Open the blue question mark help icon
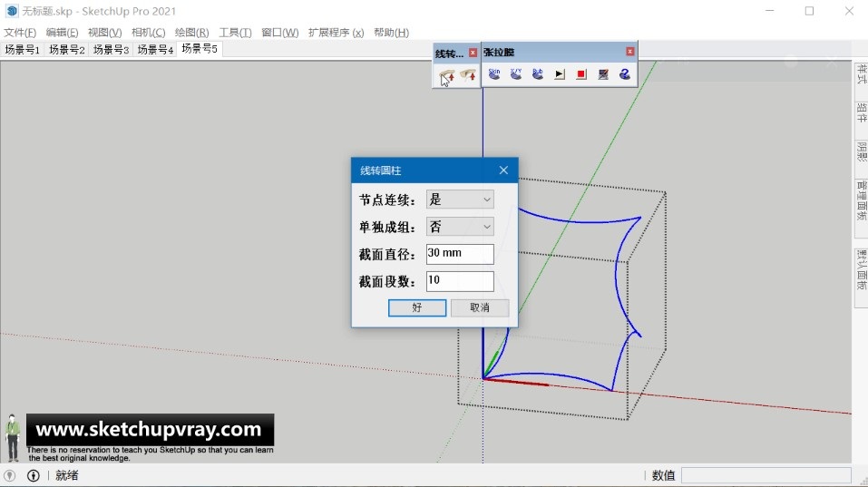The width and height of the screenshot is (868, 487). (624, 74)
